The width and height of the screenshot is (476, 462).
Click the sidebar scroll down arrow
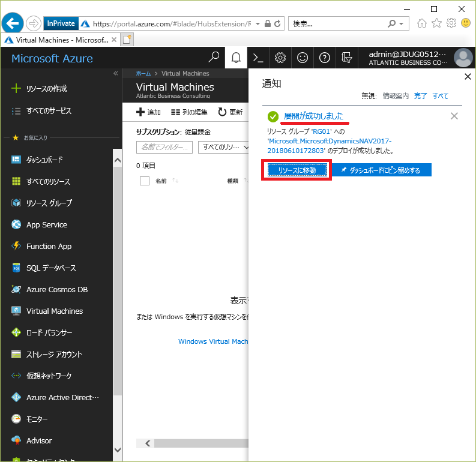117,450
